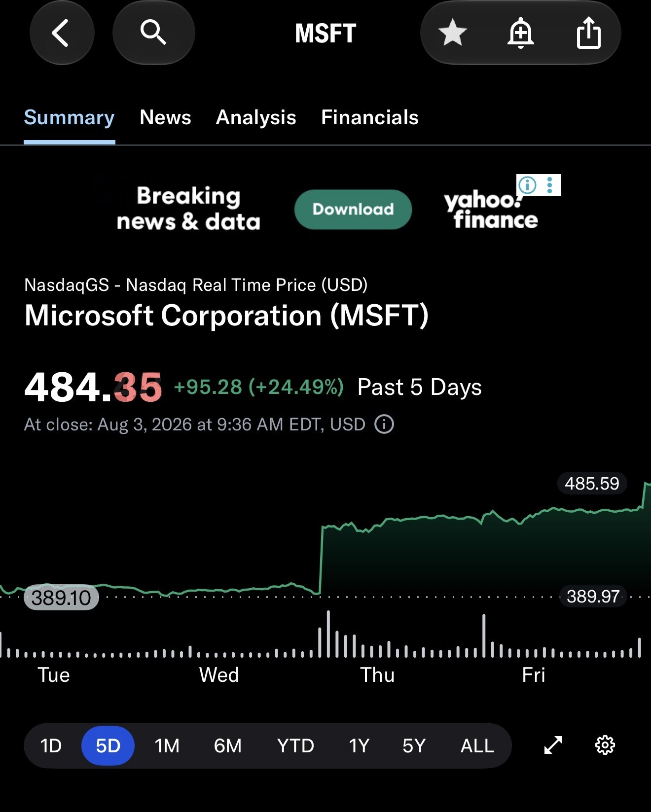Tap info icon next to close time
This screenshot has height=812, width=651.
(384, 424)
